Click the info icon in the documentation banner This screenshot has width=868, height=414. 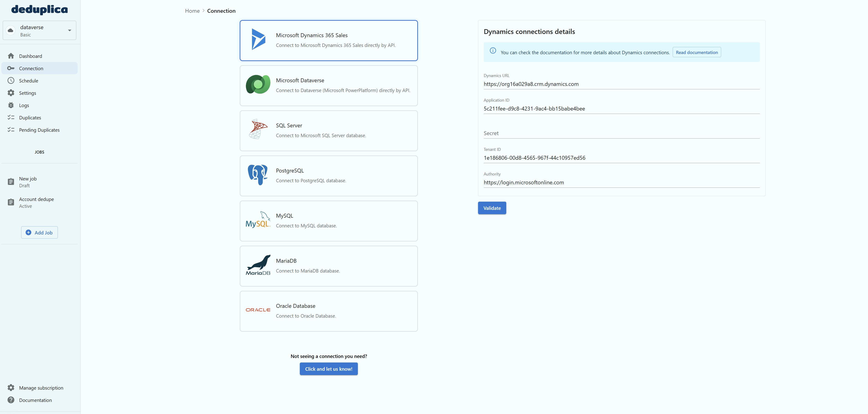pyautogui.click(x=493, y=51)
